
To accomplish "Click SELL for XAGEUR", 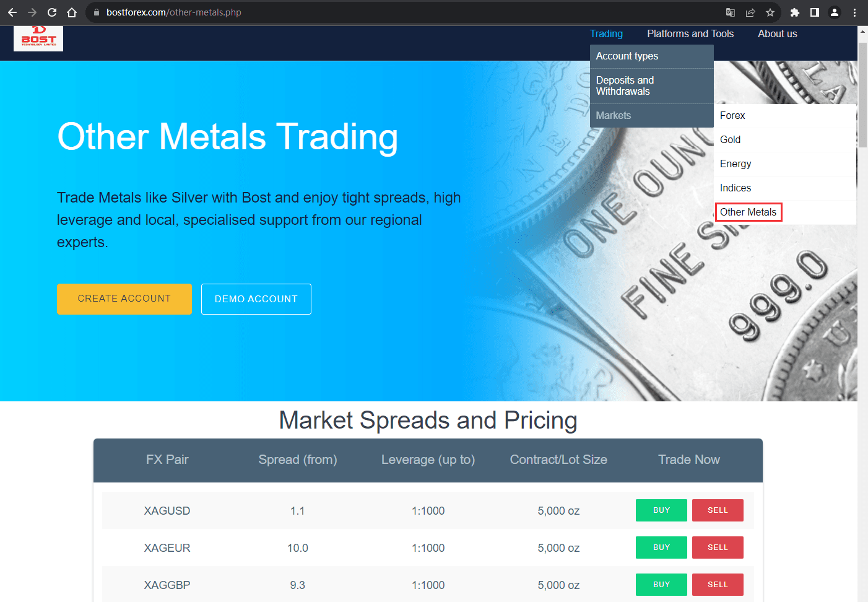I will [x=718, y=547].
